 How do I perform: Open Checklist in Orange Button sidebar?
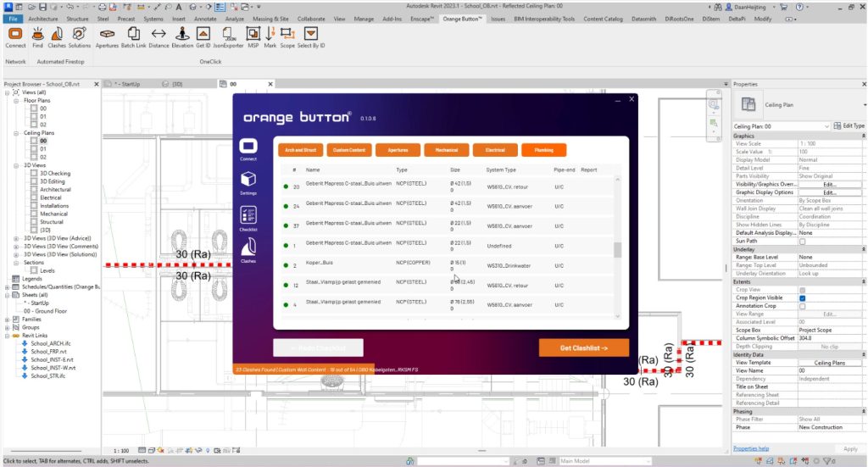pos(248,218)
